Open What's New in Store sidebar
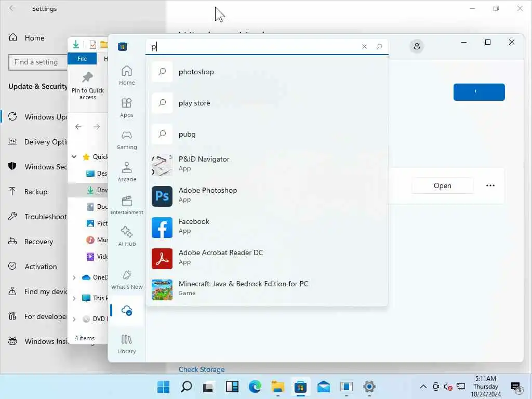 [x=127, y=280]
